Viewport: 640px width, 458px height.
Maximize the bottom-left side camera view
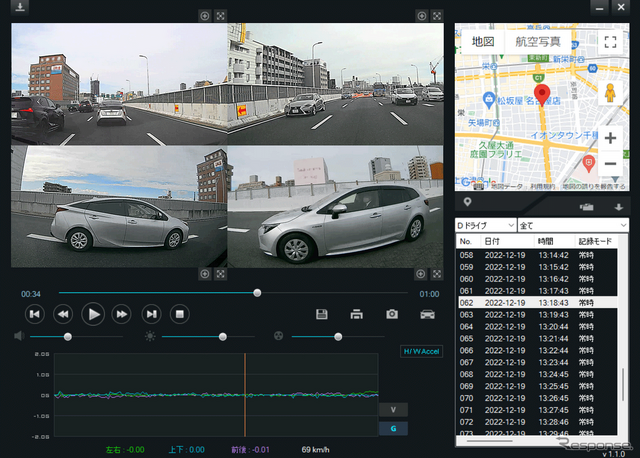click(220, 274)
